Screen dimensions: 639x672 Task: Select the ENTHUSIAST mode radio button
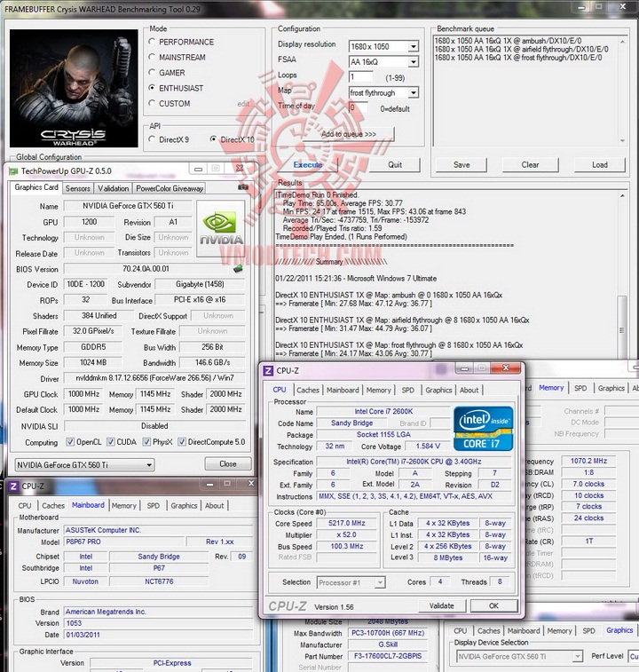coord(152,88)
